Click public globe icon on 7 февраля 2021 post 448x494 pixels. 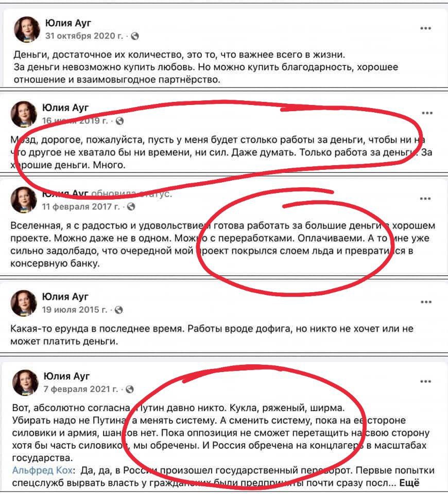coord(130,390)
